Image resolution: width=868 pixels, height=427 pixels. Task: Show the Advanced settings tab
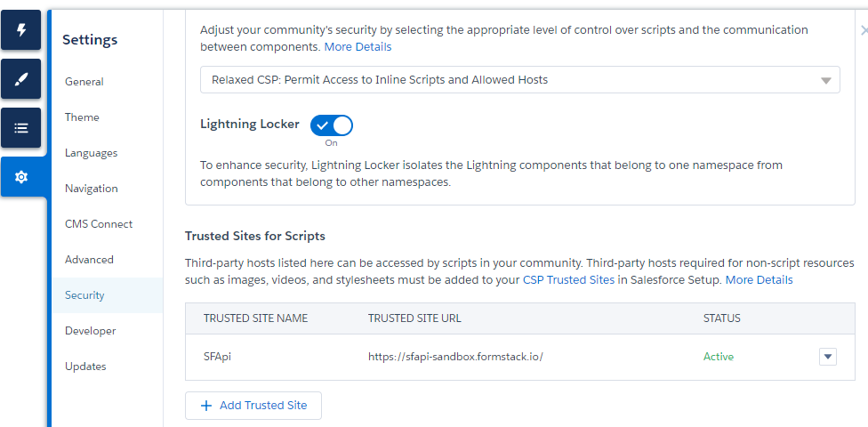(89, 260)
